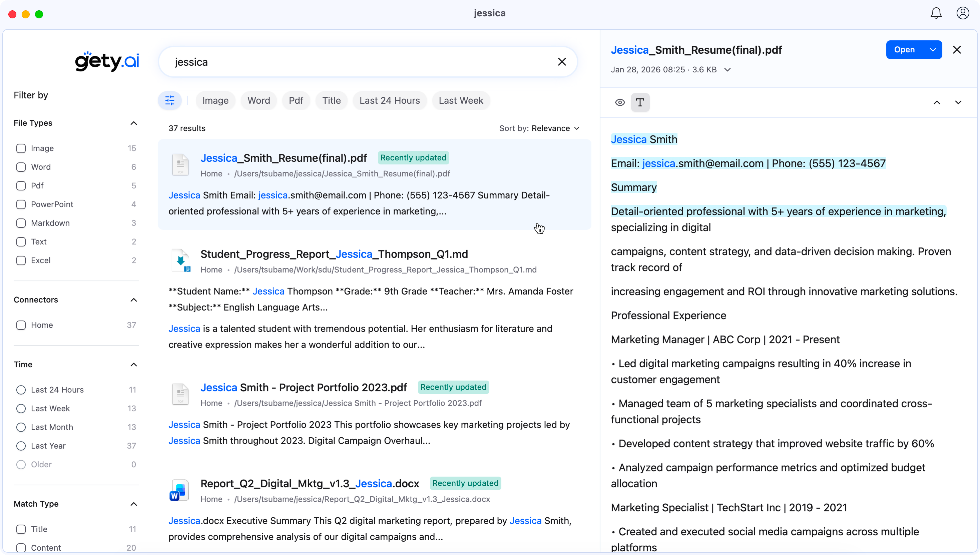Select the Last Month time radio button

[21, 427]
